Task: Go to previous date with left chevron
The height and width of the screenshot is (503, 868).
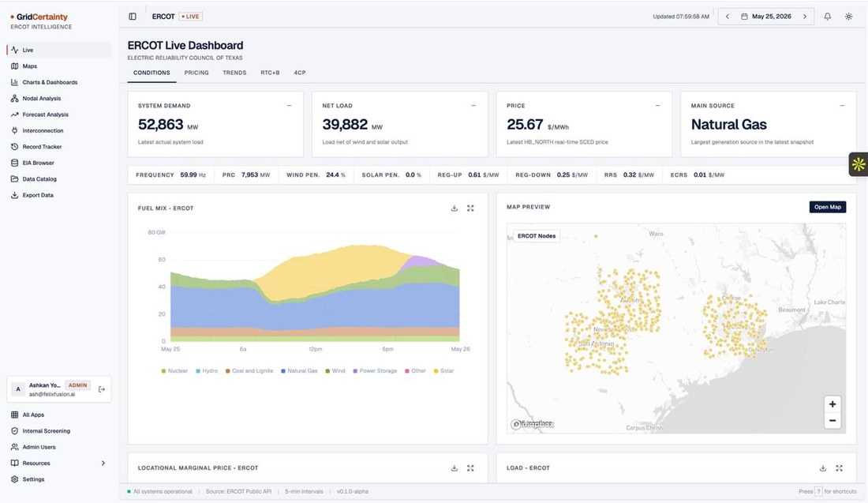Action: [x=728, y=17]
